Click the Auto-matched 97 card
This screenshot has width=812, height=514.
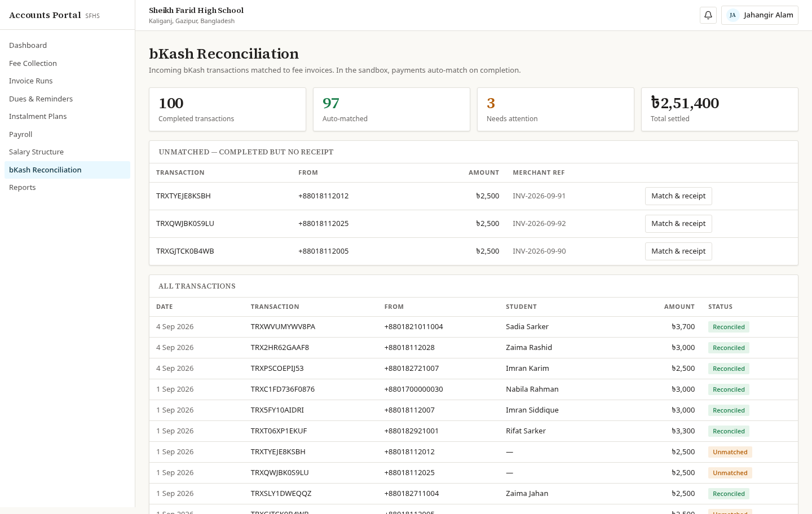[391, 109]
